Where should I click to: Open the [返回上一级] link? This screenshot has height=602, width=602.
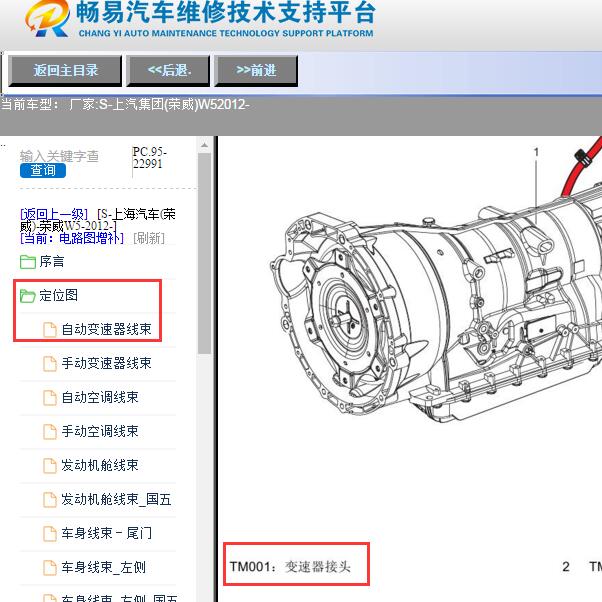(54, 214)
